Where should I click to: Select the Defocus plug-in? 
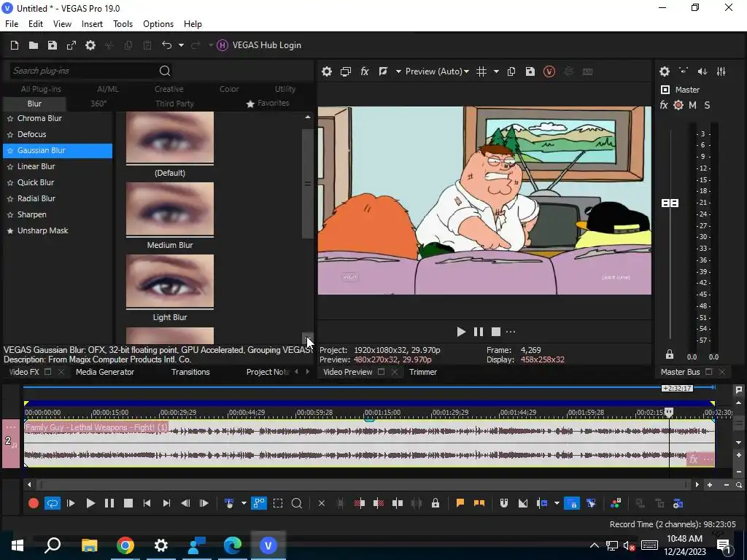point(32,134)
